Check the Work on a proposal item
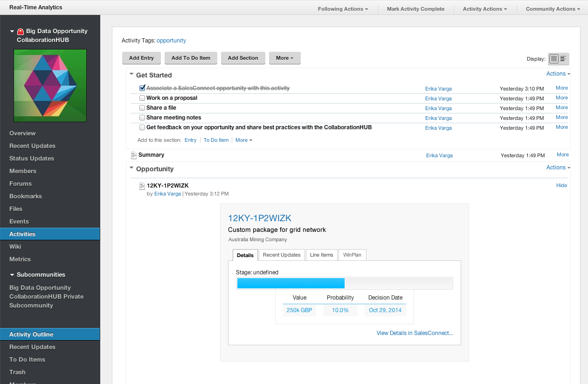This screenshot has width=588, height=384. (x=142, y=98)
